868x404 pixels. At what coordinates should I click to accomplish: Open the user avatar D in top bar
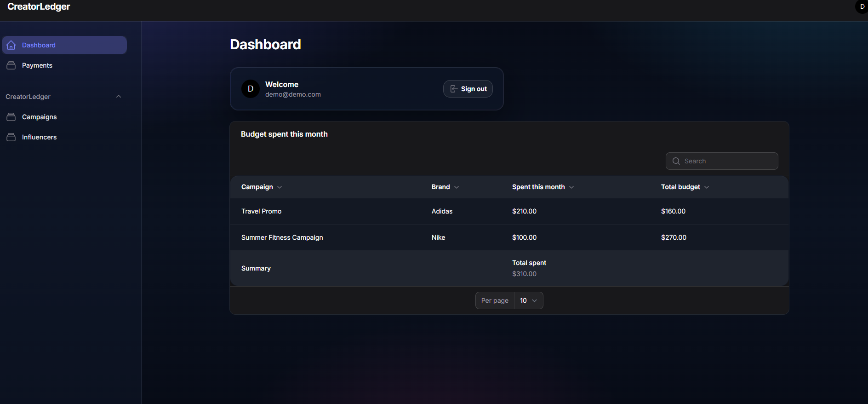pos(862,6)
